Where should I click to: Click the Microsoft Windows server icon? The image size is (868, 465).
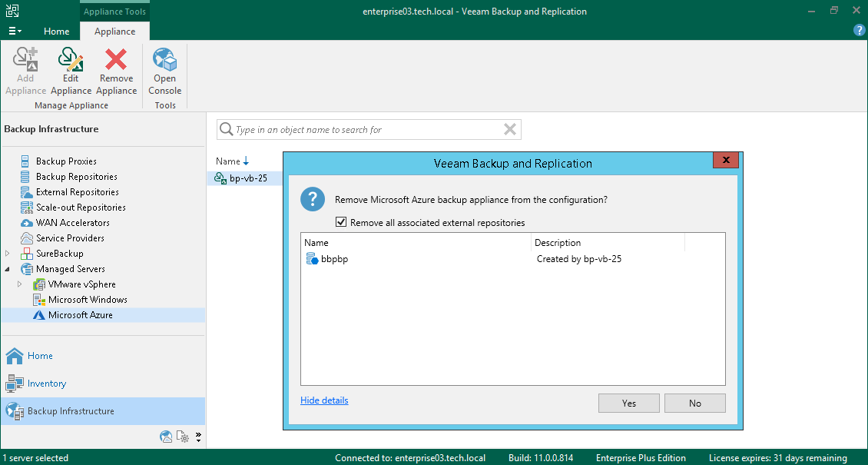38,300
